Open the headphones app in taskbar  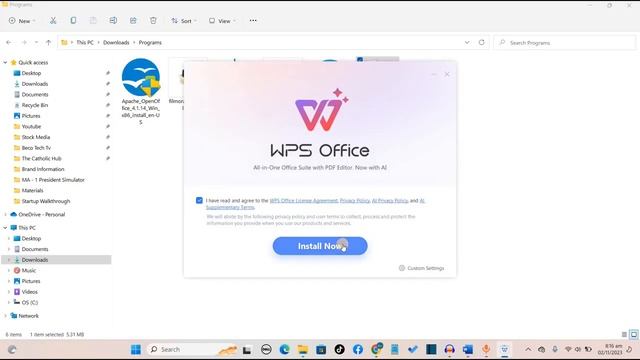click(x=449, y=349)
